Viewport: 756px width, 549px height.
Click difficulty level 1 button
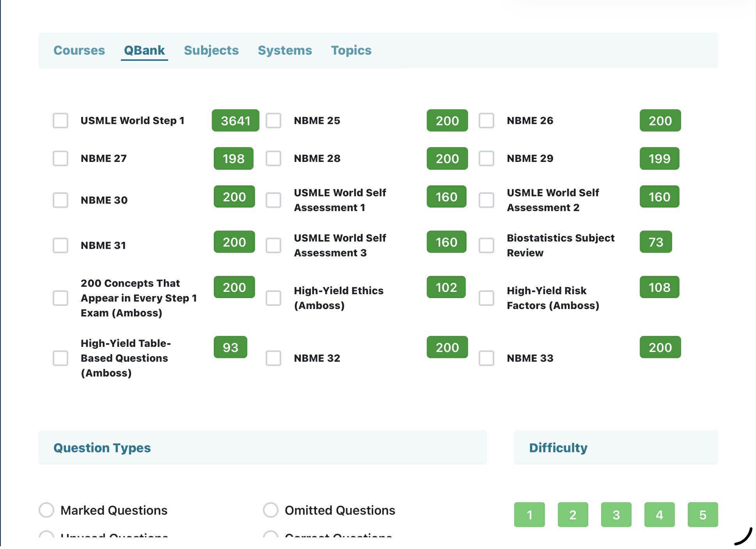[x=529, y=515]
